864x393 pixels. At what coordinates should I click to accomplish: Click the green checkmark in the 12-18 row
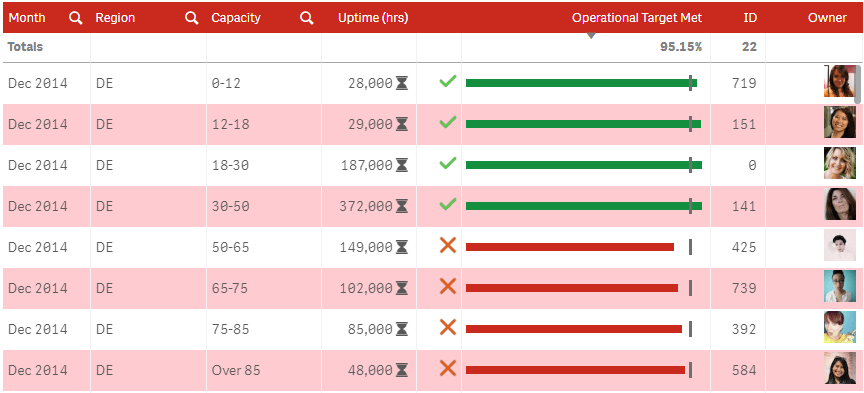[x=447, y=122]
